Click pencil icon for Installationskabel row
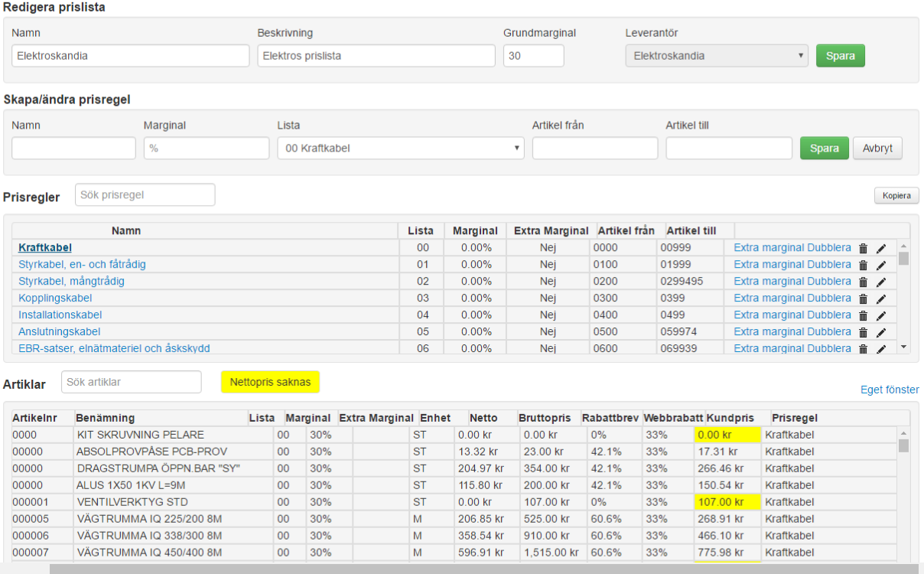This screenshot has height=574, width=924. 881,315
